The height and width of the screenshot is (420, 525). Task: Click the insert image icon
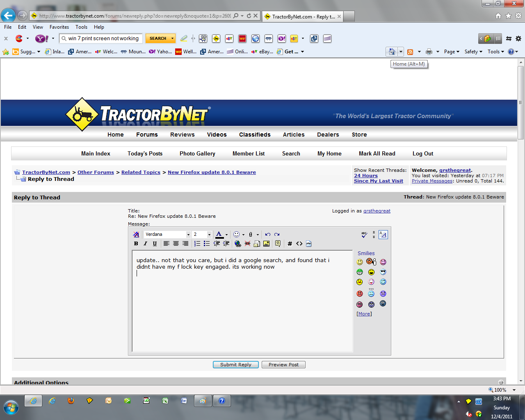[267, 244]
